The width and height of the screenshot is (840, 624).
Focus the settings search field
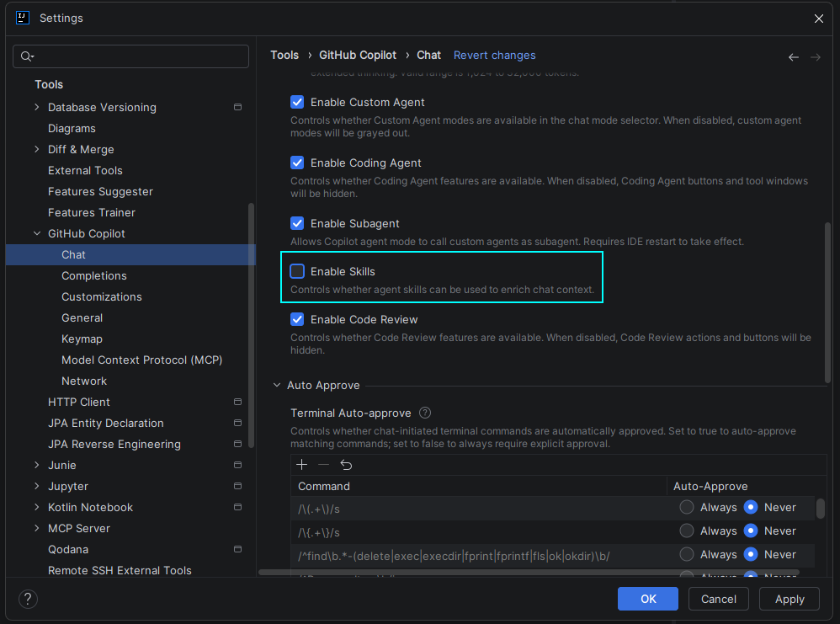click(x=130, y=56)
